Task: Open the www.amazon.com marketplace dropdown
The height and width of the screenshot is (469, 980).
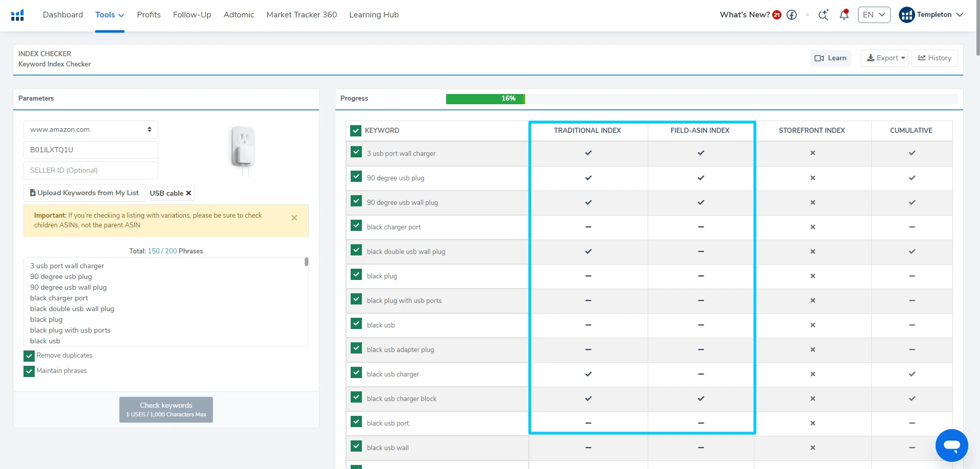Action: [x=91, y=130]
